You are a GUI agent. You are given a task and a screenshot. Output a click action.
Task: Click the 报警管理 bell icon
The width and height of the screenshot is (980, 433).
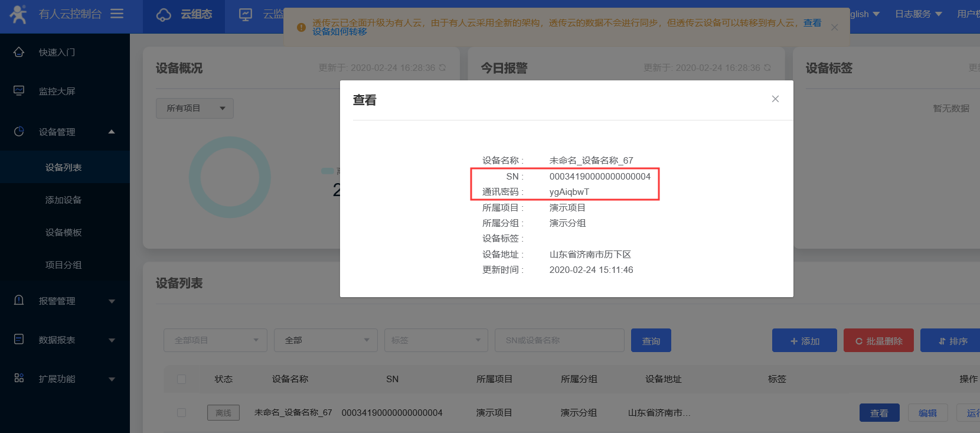tap(19, 301)
